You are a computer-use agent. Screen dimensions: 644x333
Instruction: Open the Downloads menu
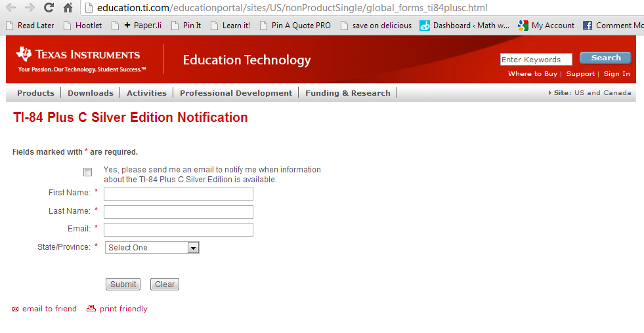pos(91,93)
